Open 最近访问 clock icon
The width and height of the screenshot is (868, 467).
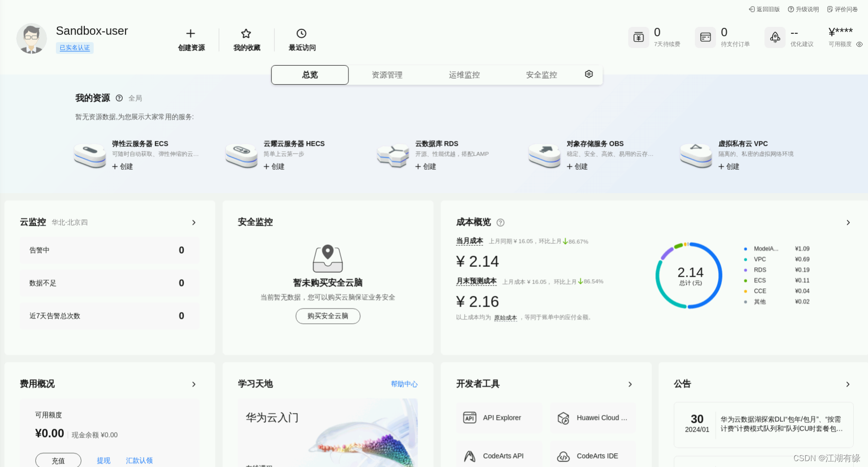click(302, 33)
